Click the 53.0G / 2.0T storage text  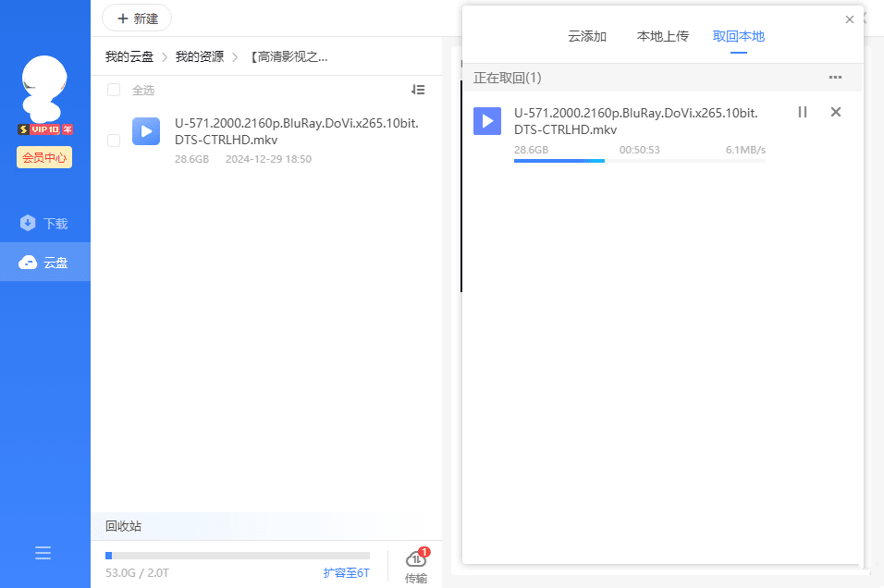point(137,573)
